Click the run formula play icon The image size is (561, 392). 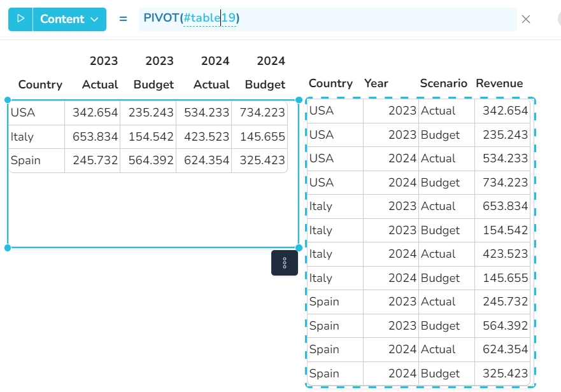click(x=20, y=19)
